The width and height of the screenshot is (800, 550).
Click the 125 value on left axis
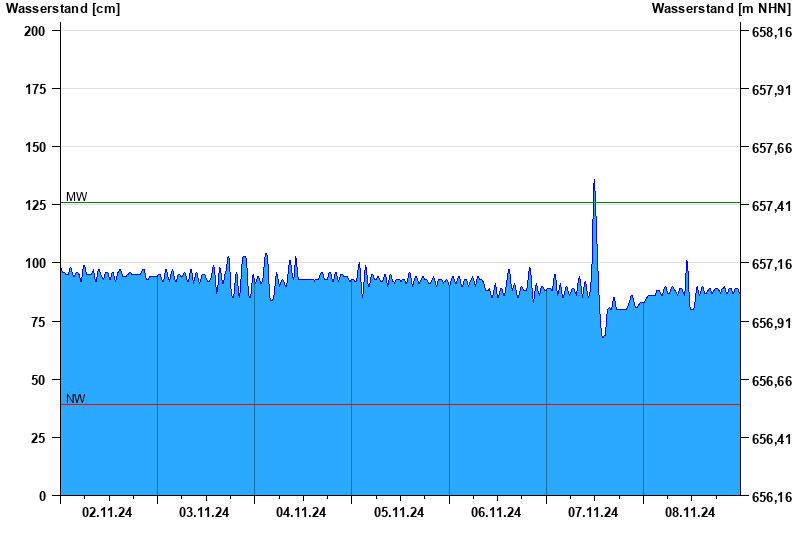[35, 205]
